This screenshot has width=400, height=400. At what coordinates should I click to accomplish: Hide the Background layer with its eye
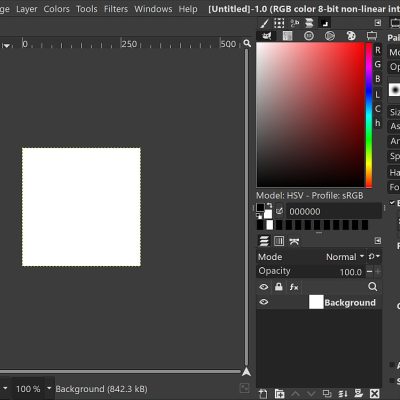264,302
